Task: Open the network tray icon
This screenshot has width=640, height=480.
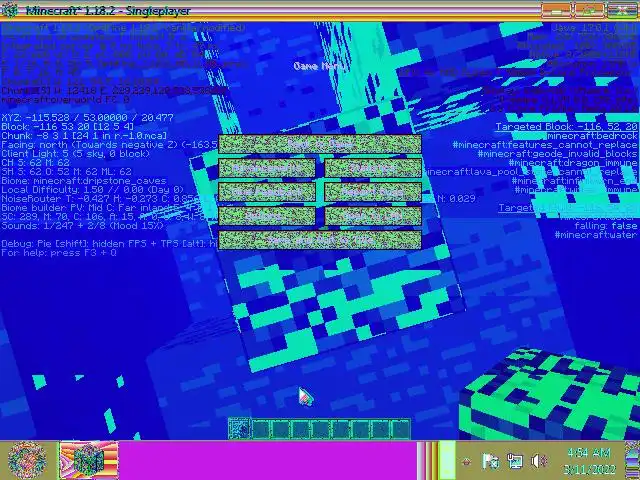Action: coord(514,461)
